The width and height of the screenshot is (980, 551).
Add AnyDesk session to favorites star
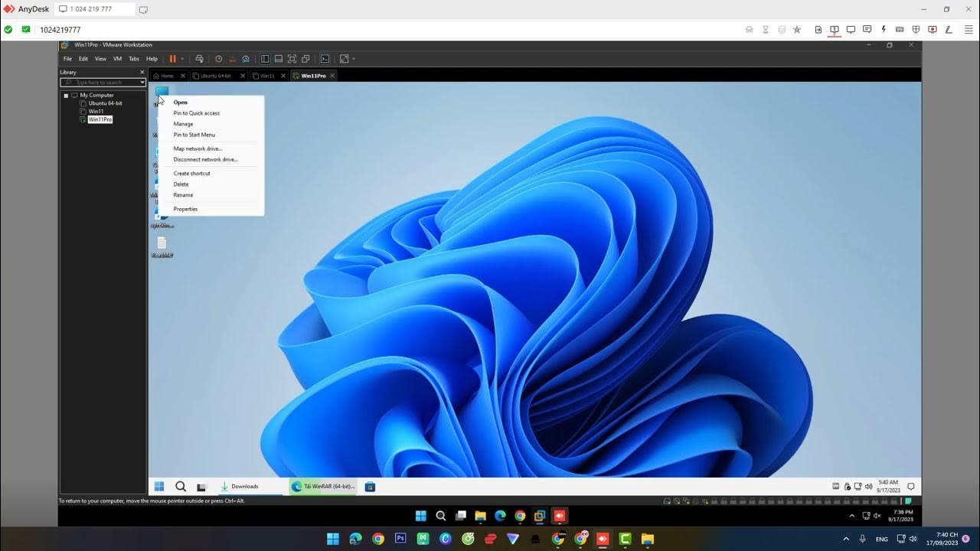pyautogui.click(x=797, y=29)
